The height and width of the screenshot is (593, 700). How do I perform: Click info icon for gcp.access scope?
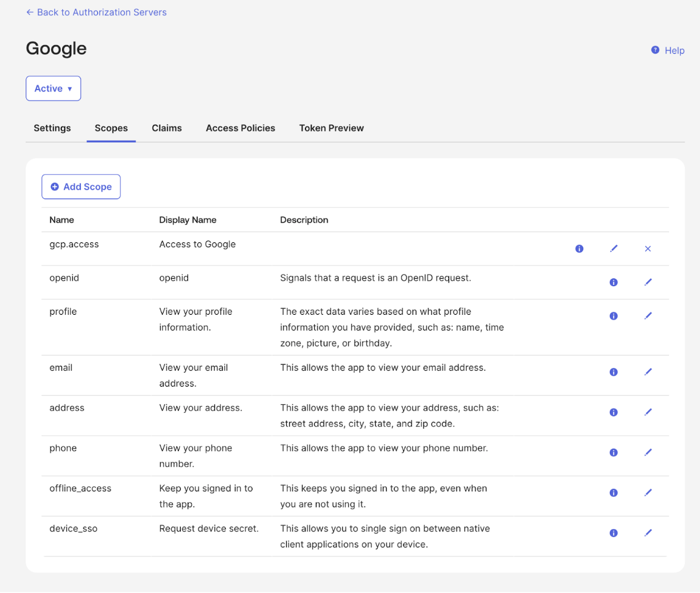pyautogui.click(x=579, y=248)
